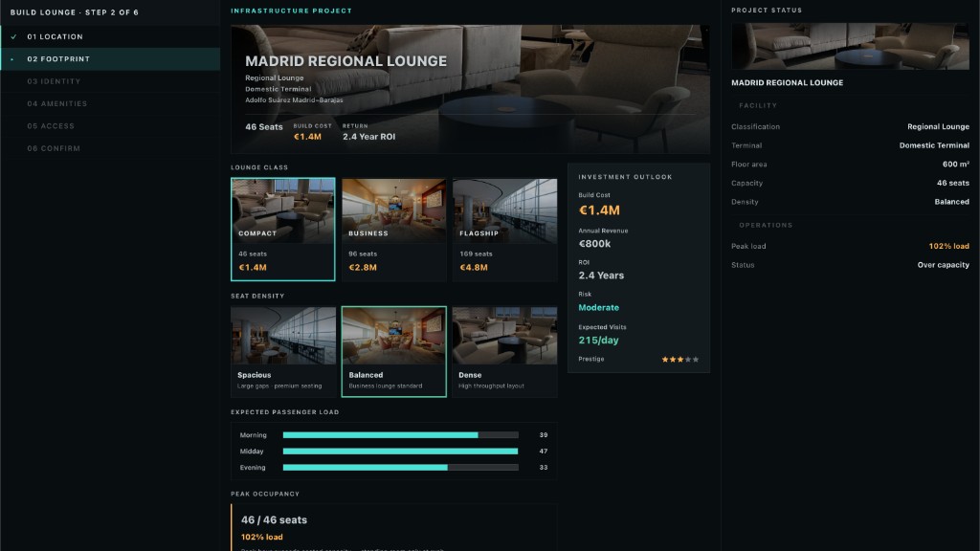This screenshot has width=980, height=551.
Task: Click the Moderate risk value
Action: 599,307
